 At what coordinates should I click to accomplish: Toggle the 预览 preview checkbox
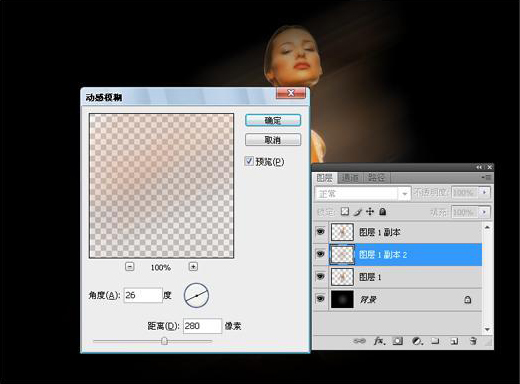coord(249,161)
